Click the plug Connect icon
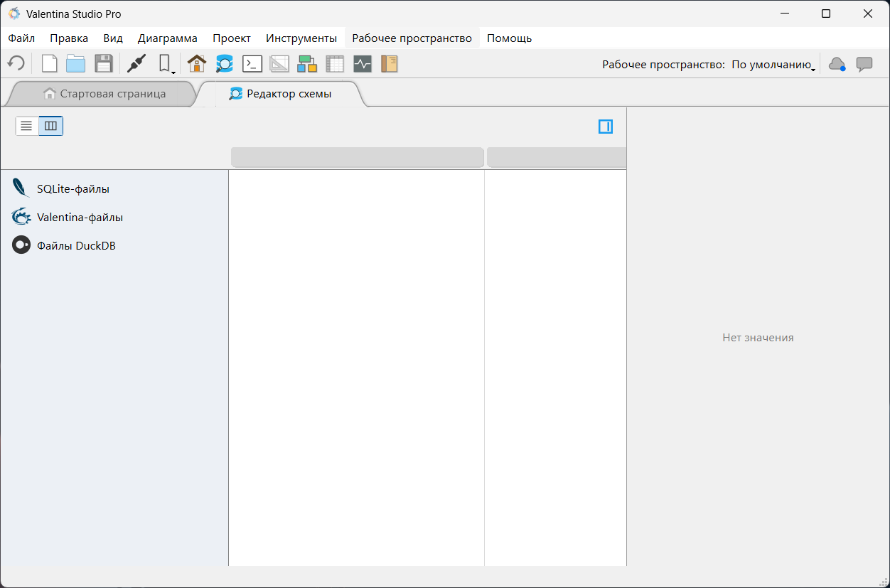This screenshot has width=890, height=588. point(136,64)
